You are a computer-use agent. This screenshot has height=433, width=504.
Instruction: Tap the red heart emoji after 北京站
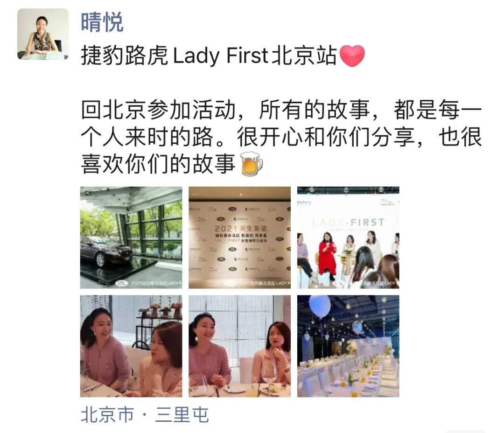[352, 56]
